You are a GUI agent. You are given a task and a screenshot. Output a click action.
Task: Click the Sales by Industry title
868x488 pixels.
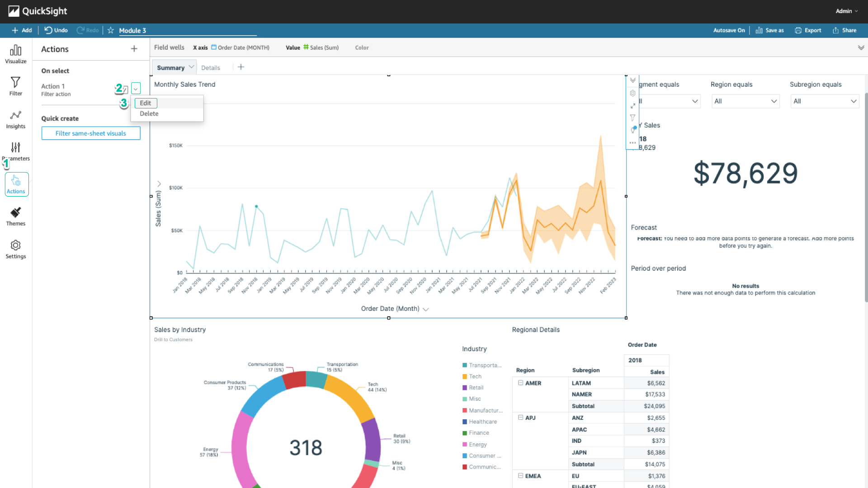pyautogui.click(x=180, y=330)
